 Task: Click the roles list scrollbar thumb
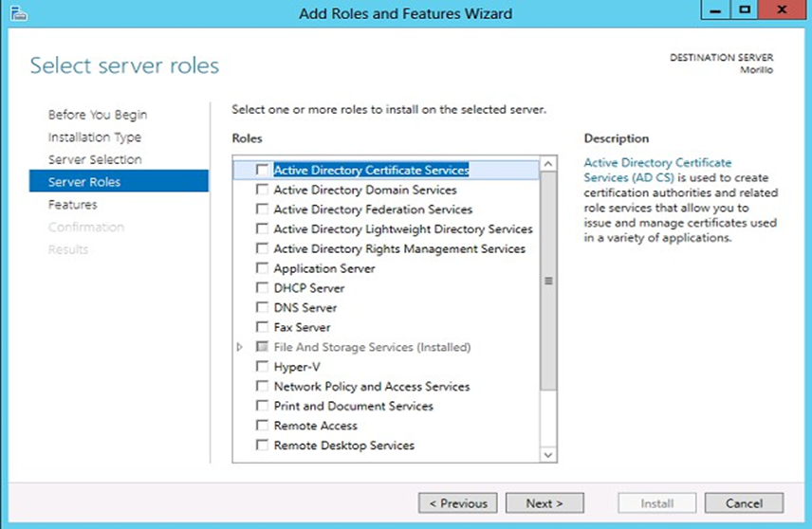click(548, 282)
